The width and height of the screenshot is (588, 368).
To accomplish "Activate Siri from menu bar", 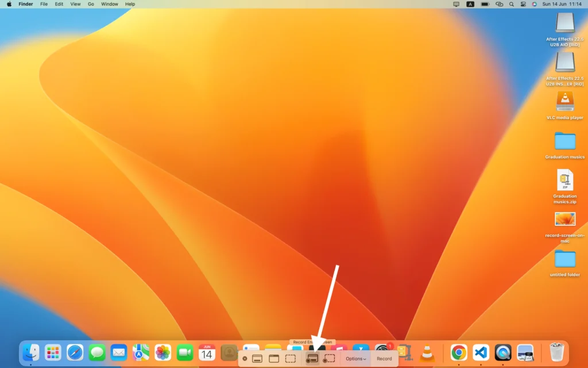I will [535, 4].
